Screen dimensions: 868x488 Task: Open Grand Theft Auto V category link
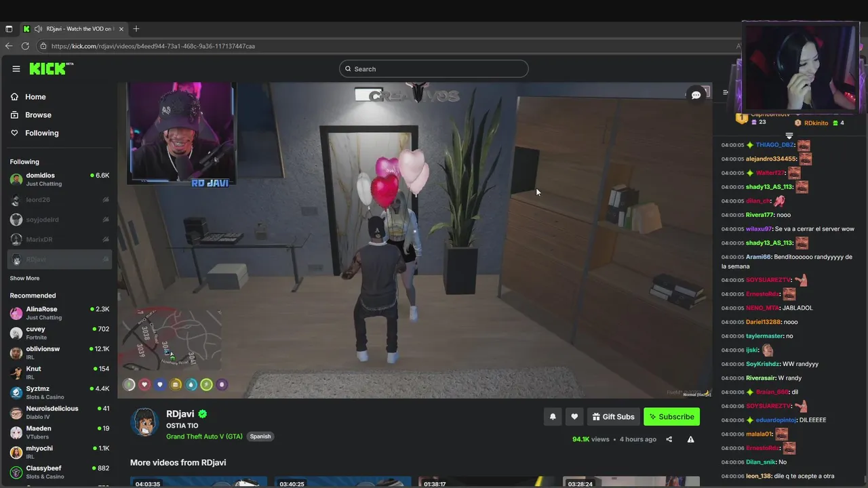point(204,436)
